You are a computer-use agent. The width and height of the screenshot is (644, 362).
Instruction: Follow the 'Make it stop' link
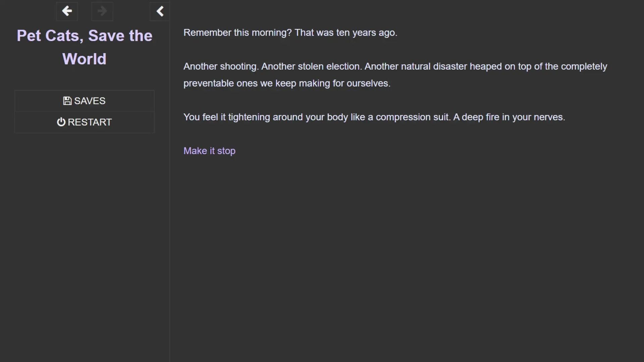pos(209,151)
